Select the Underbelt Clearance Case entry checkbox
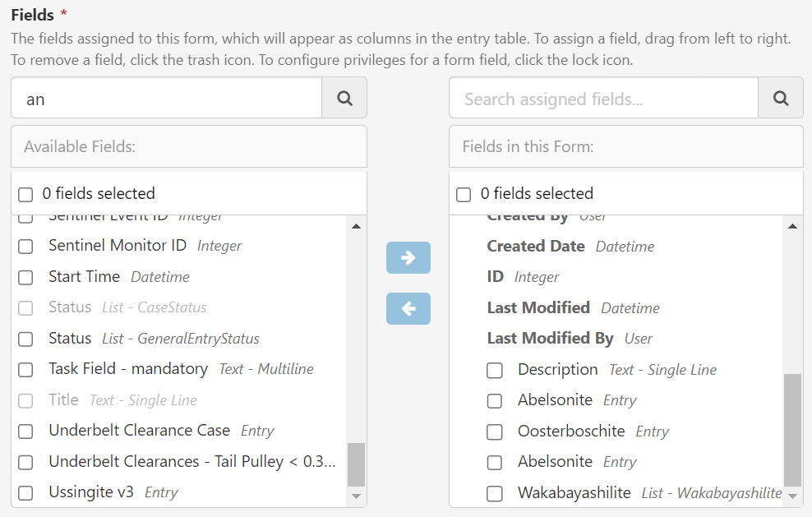812x517 pixels. point(25,430)
